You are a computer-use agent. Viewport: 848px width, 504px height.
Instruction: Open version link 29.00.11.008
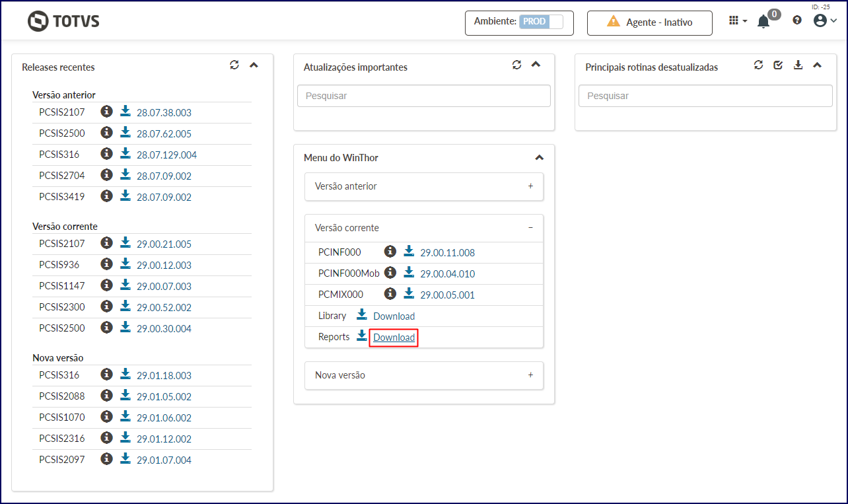tap(447, 252)
